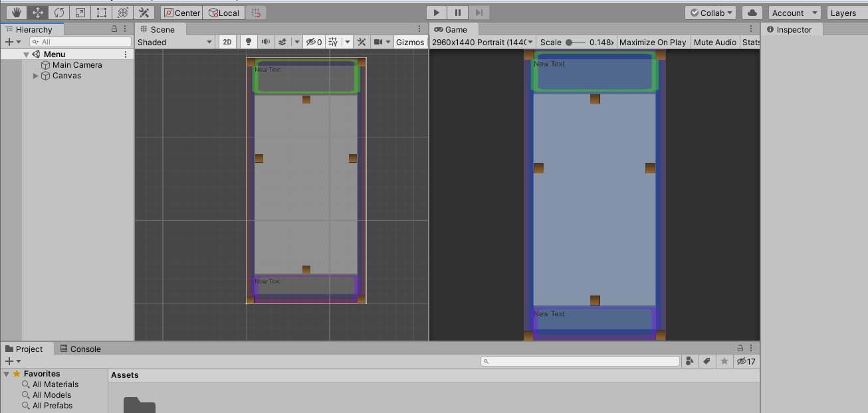Open the Hierarchy panel options menu

125,29
